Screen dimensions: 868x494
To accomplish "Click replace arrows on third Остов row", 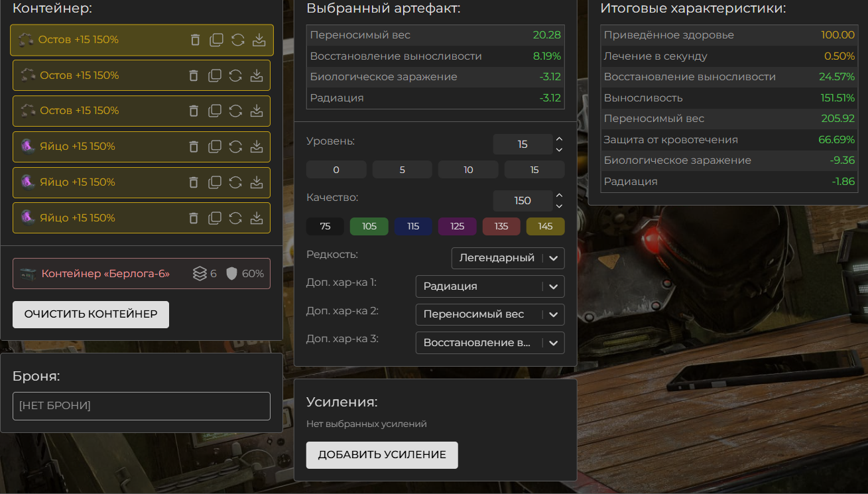I will coord(235,111).
